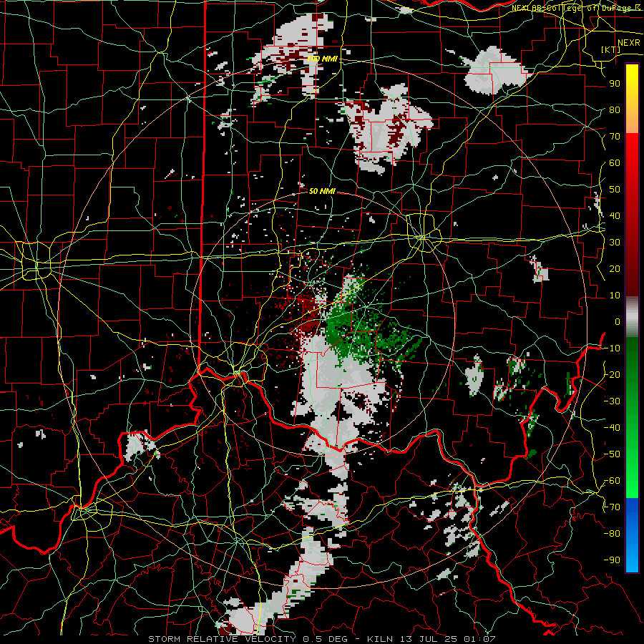Click the NEXR label above the scale
644x644 pixels.
(x=628, y=43)
